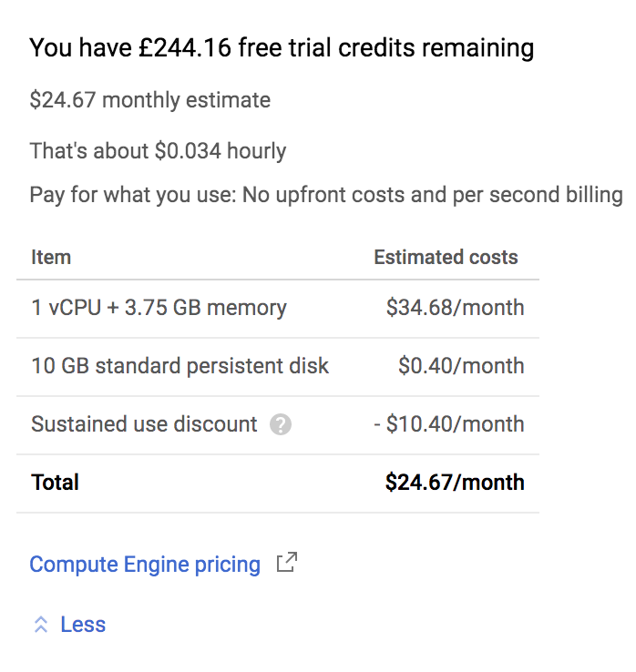Click the - $10.40/month discount value
Viewport: 636px width, 672px height.
click(449, 424)
